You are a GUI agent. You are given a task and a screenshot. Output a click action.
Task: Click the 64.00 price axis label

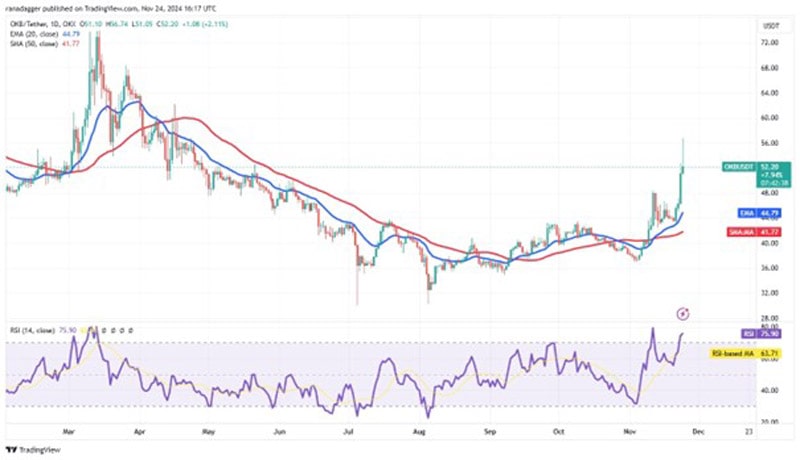click(x=769, y=93)
